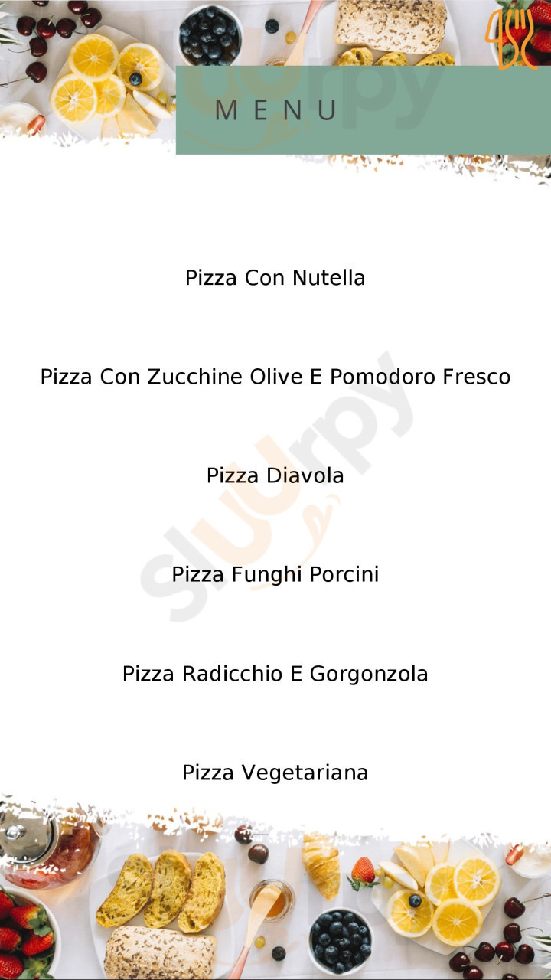This screenshot has width=551, height=980.
Task: Open the Pizza Funghi Porcini item
Action: coord(275,574)
